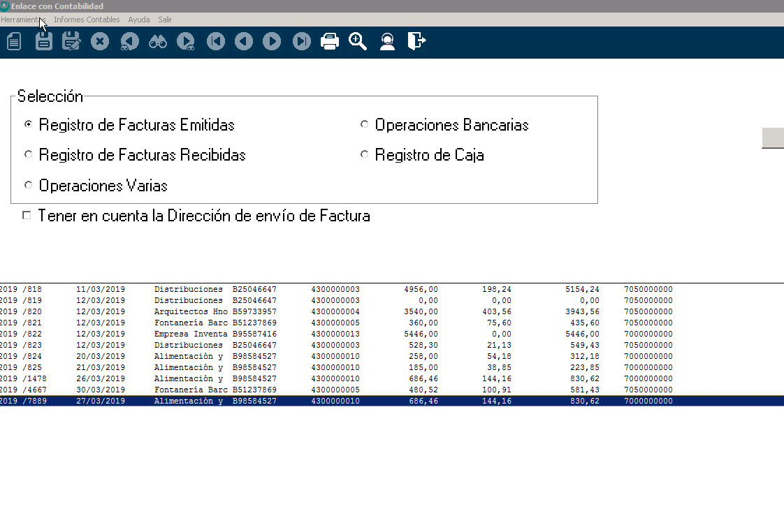The image size is (784, 532).
Task: Select Registro de Facturas Recibidas option
Action: coord(29,154)
